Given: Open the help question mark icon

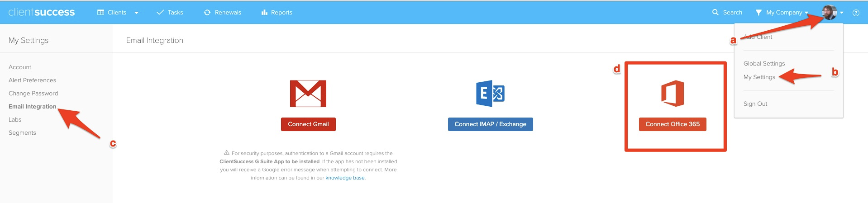Looking at the screenshot, I should point(856,13).
